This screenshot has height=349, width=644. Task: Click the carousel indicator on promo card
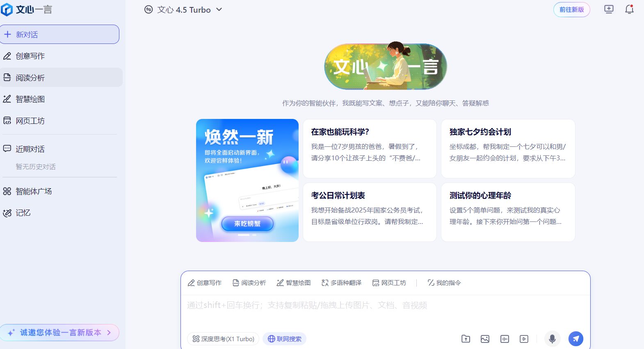pos(247,235)
